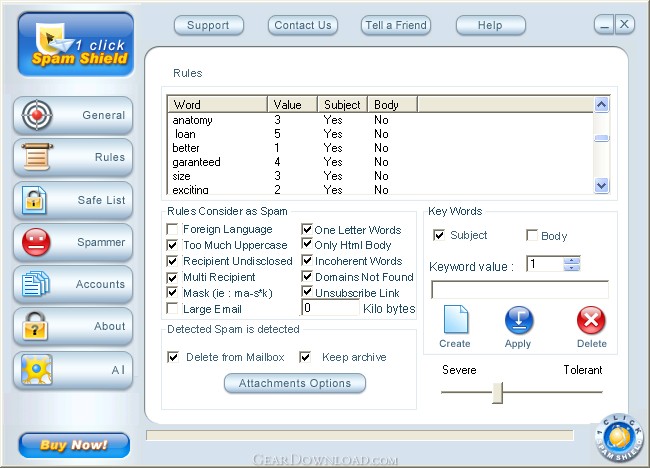Click the Apply keyword icon

click(519, 320)
